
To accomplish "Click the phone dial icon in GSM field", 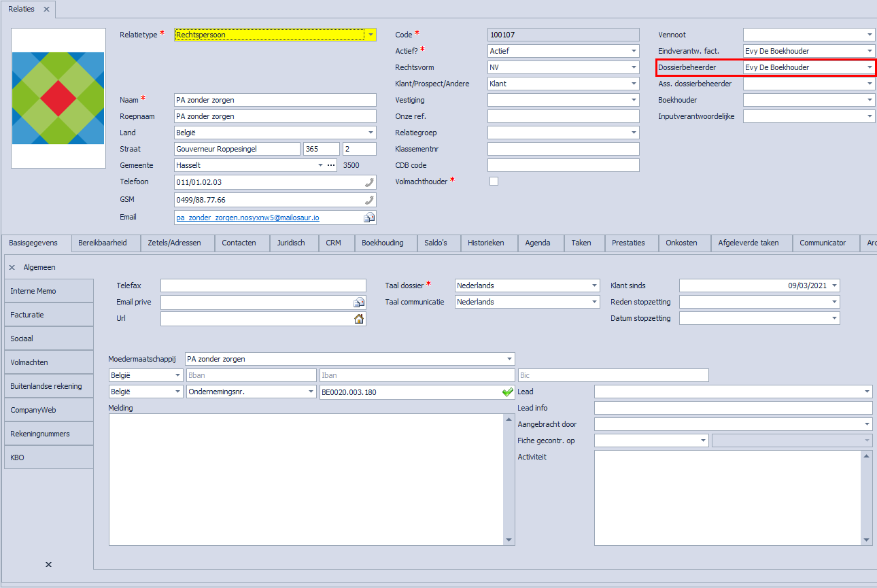I will pos(369,200).
